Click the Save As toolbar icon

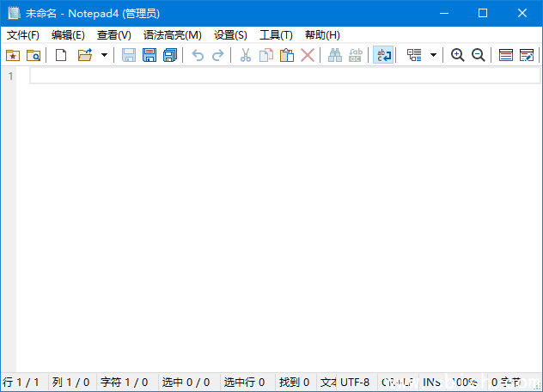(x=149, y=55)
